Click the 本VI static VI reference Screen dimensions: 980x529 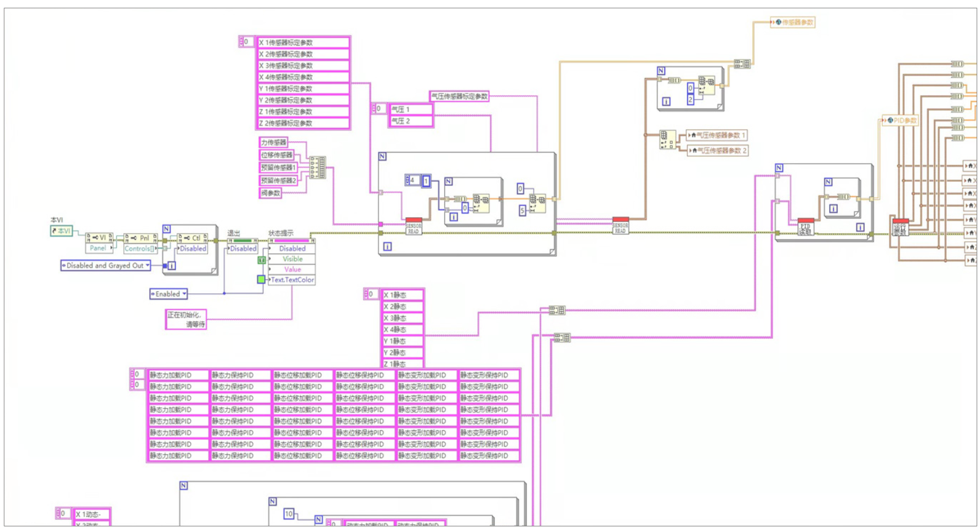pos(62,231)
